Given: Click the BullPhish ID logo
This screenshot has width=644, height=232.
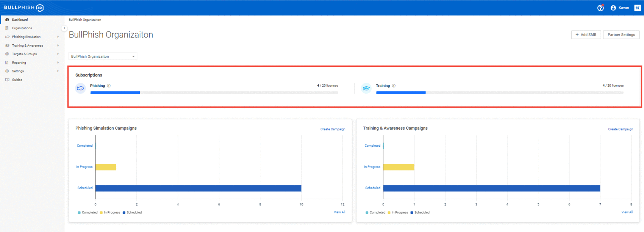Looking at the screenshot, I should pos(24,8).
